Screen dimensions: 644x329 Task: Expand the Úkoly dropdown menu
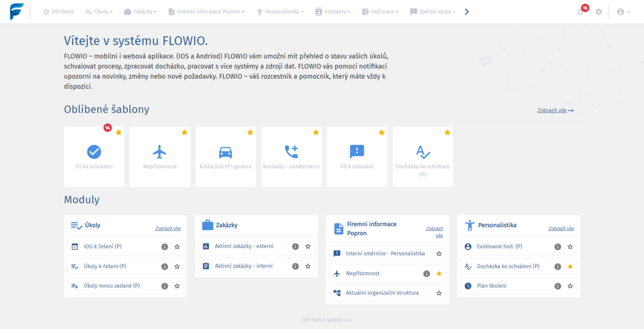coord(99,12)
